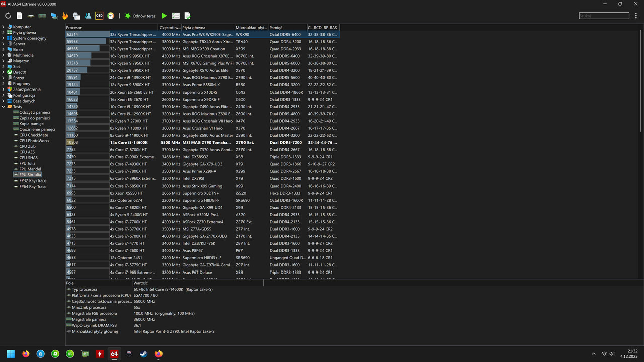Open FP64 Ray-Trace benchmark
644x362 pixels.
point(33,186)
